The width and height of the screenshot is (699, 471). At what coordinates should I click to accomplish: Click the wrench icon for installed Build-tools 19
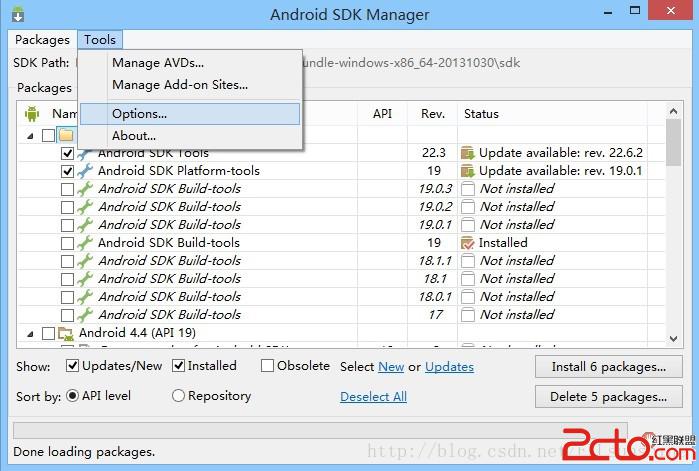coord(85,243)
